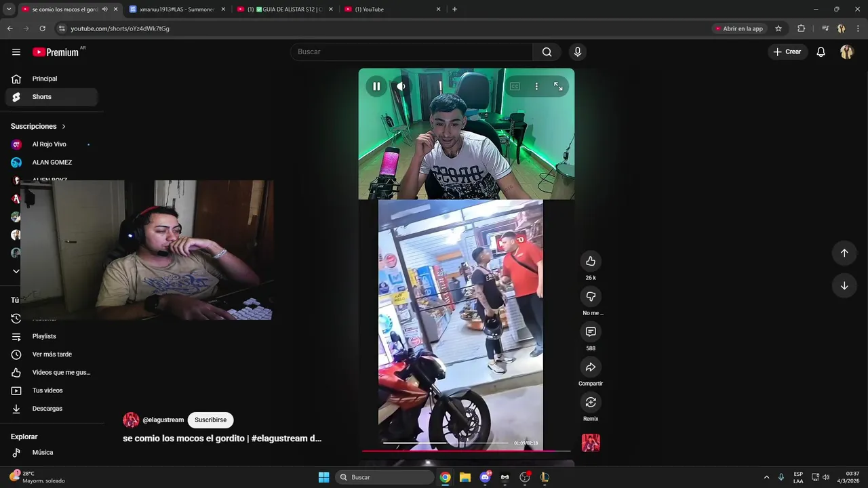Seek on the short's red progress bar
This screenshot has height=488, width=868.
pyautogui.click(x=466, y=451)
